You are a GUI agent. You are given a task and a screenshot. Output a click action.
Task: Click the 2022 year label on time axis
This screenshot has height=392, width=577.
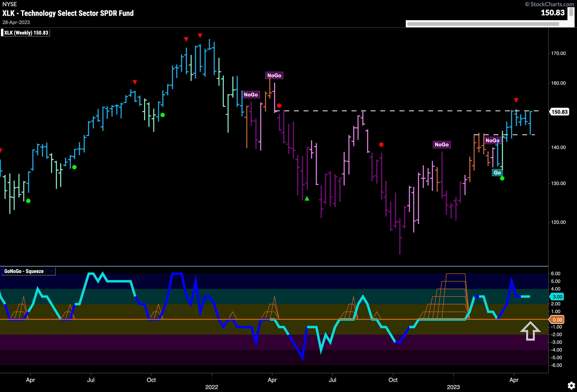(212, 387)
